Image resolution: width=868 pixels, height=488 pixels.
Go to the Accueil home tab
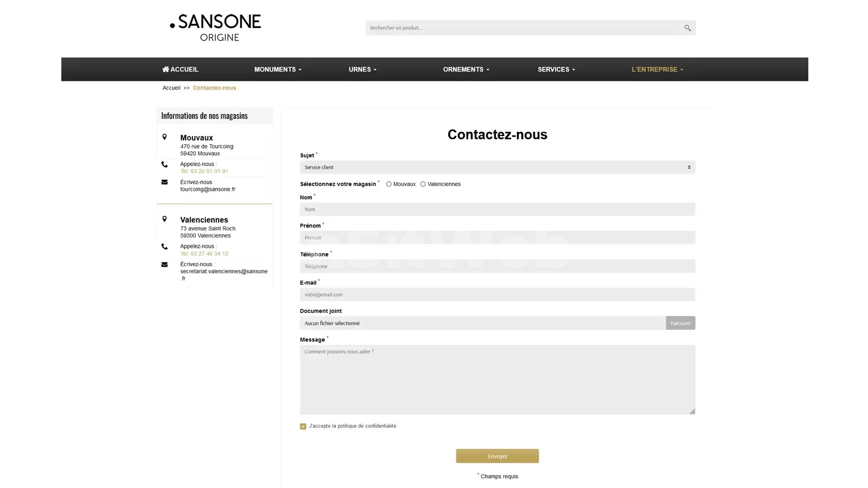click(180, 69)
